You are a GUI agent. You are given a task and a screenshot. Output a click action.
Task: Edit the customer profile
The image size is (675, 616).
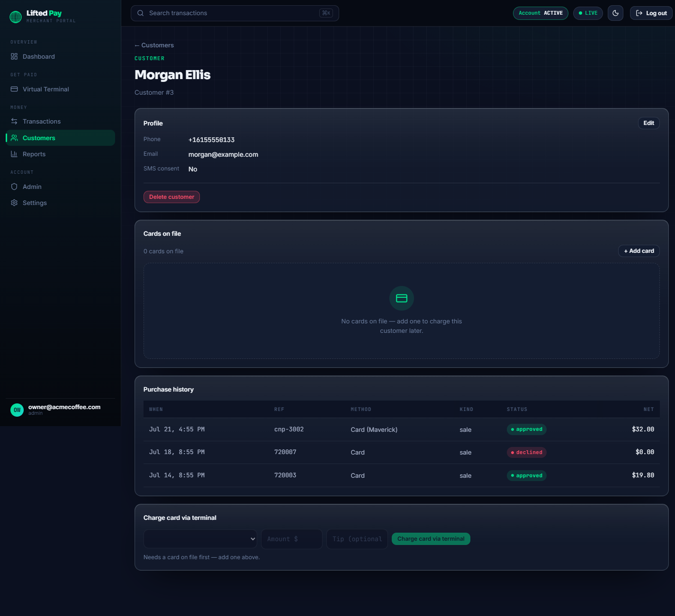pos(648,123)
